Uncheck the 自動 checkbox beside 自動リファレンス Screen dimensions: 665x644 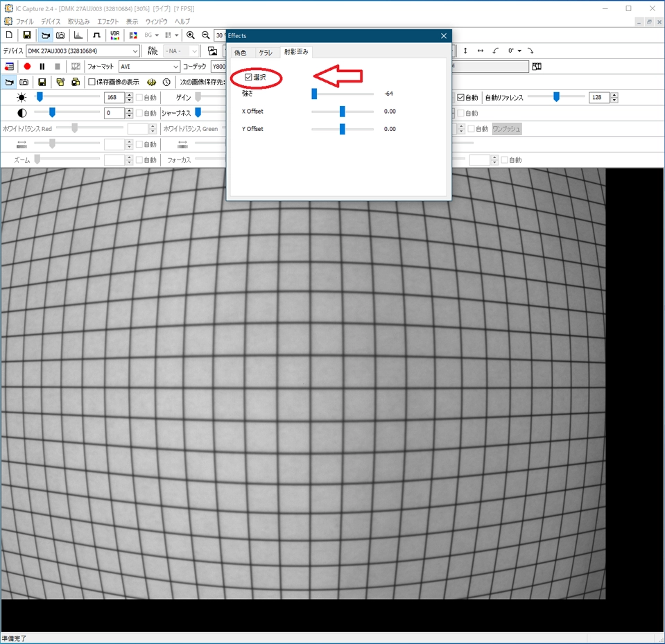click(460, 98)
